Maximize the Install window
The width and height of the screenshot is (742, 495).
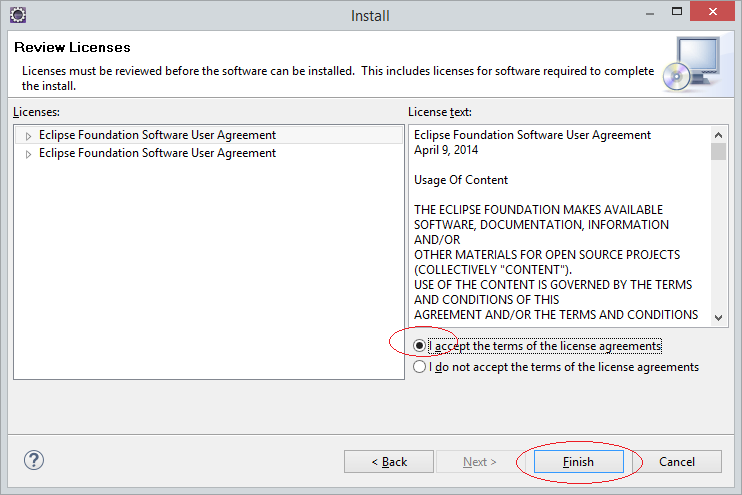pos(677,11)
